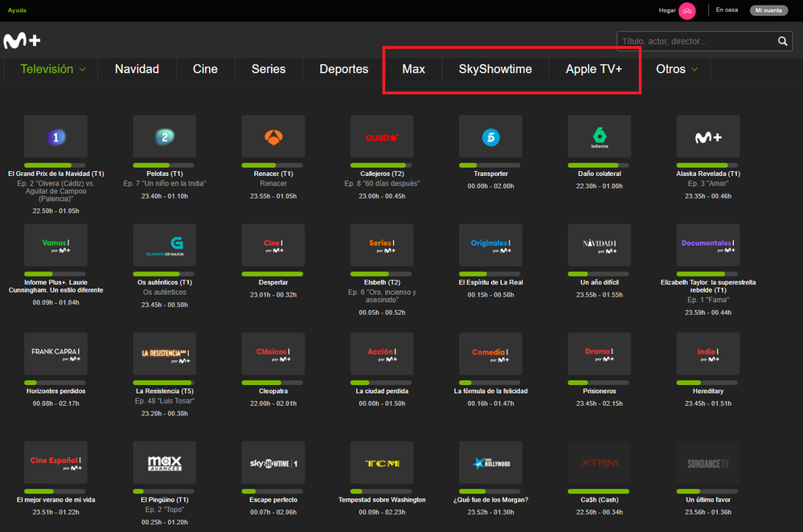Open the laSexta channel logo

coord(599,137)
